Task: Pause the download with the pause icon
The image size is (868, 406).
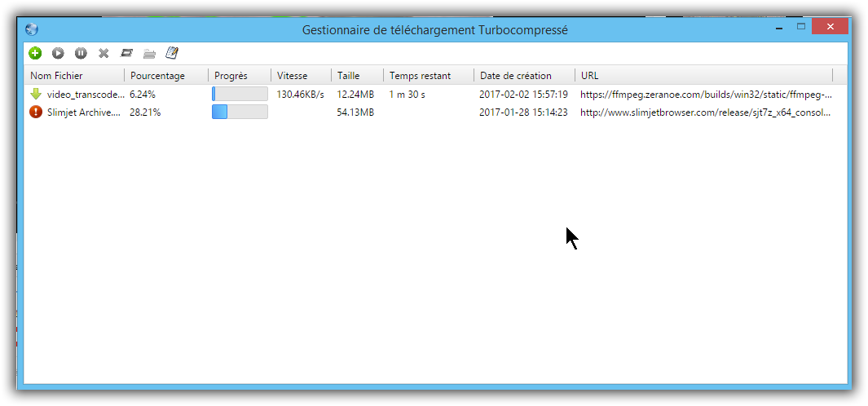Action: [81, 53]
